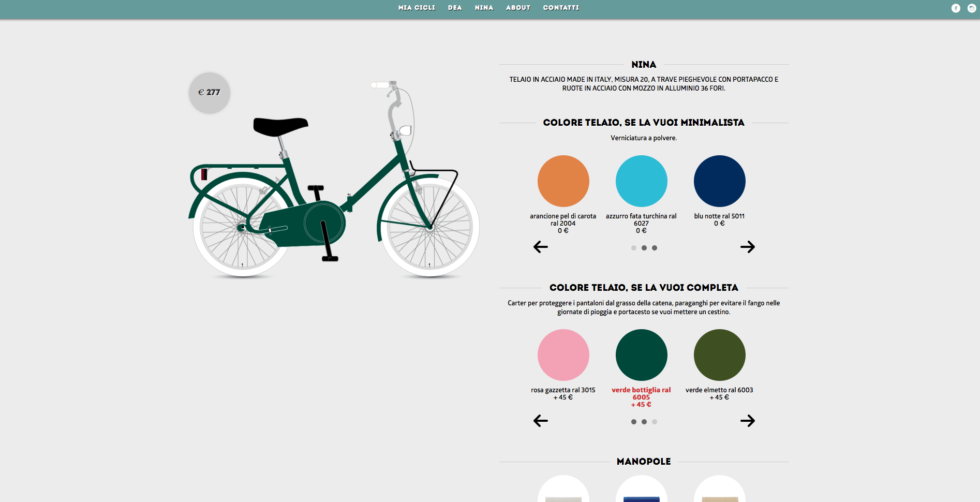Open the Instagram social icon
The height and width of the screenshot is (502, 980).
click(x=972, y=8)
